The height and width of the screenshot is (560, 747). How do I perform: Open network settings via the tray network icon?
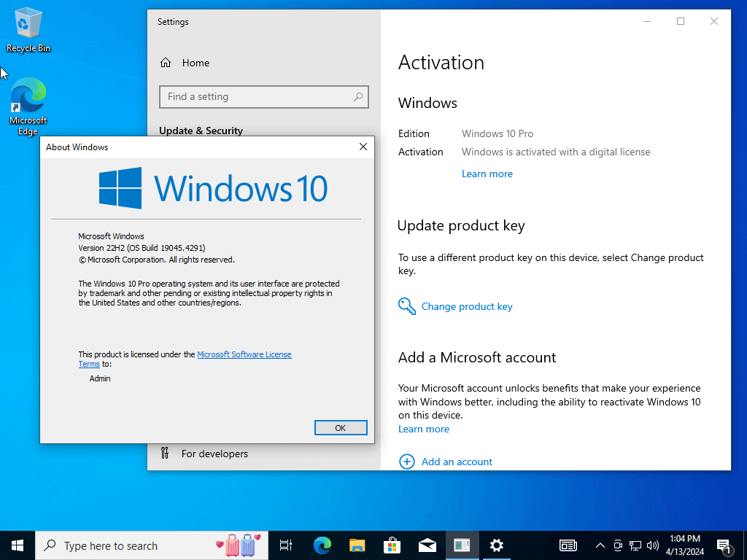635,545
